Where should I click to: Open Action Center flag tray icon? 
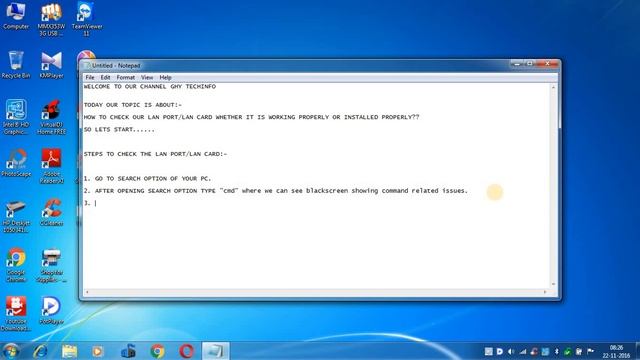(590, 351)
